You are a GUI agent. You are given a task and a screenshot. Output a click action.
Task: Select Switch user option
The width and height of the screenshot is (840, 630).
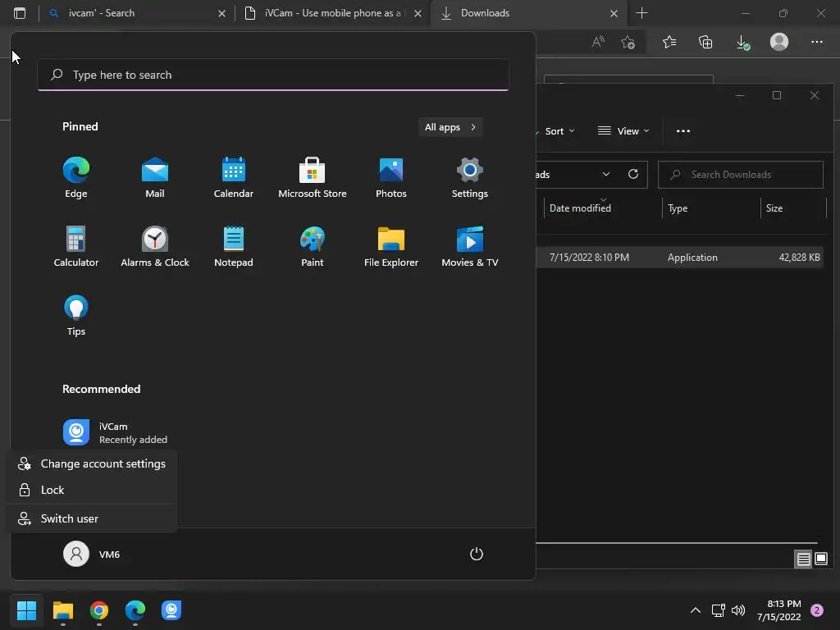[92, 518]
